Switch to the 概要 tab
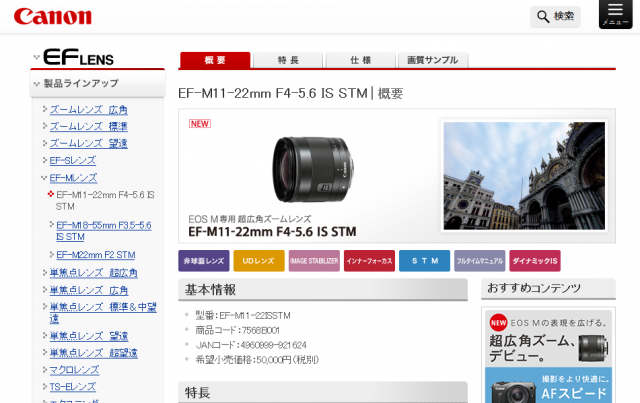The image size is (640, 403). click(x=215, y=60)
